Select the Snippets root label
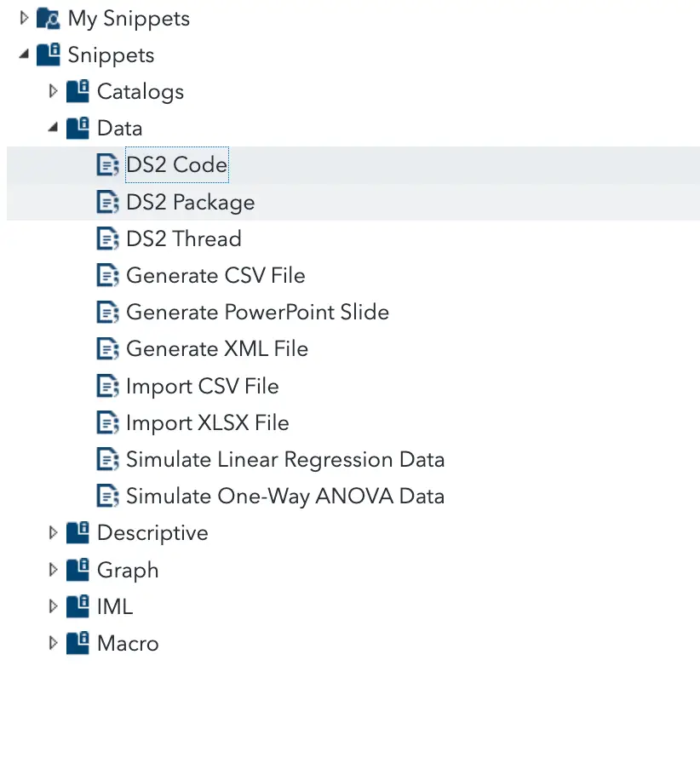 pos(111,55)
